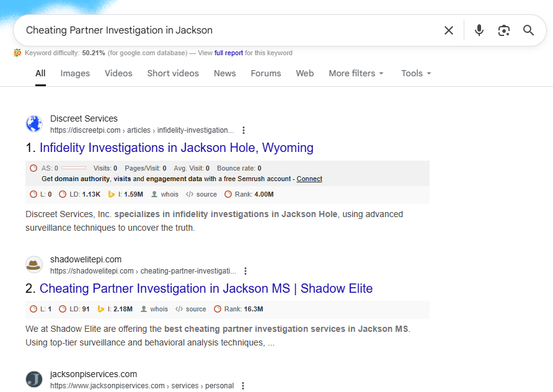The image size is (553, 392).
Task: Start voice search with the microphone icon
Action: (479, 30)
